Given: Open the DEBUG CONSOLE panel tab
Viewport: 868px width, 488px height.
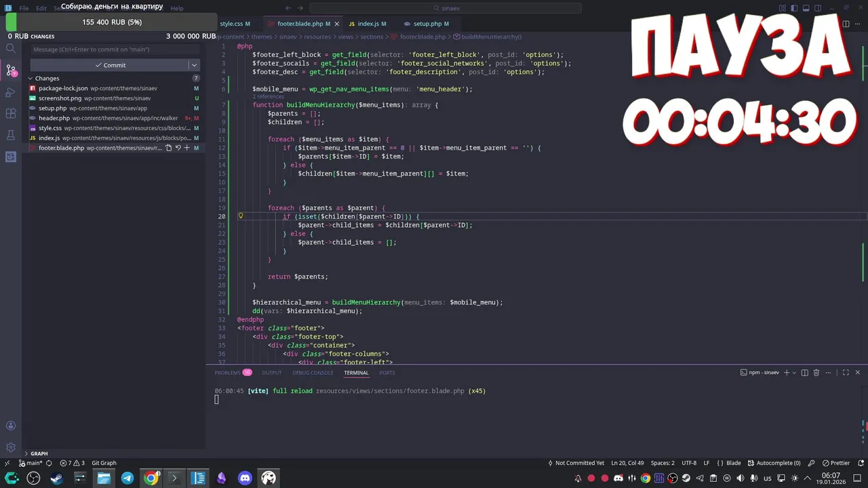Looking at the screenshot, I should coord(313,373).
